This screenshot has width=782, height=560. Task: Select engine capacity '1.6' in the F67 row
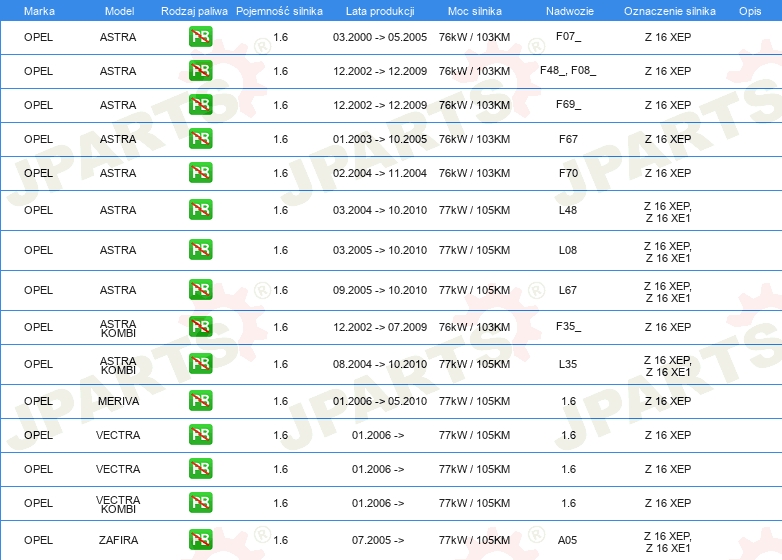(x=281, y=139)
